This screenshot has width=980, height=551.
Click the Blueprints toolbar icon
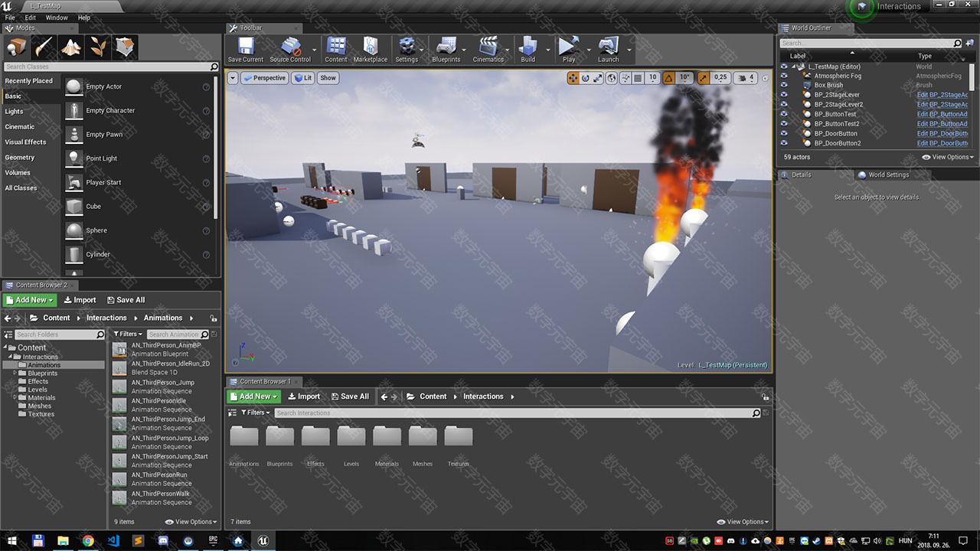click(446, 50)
